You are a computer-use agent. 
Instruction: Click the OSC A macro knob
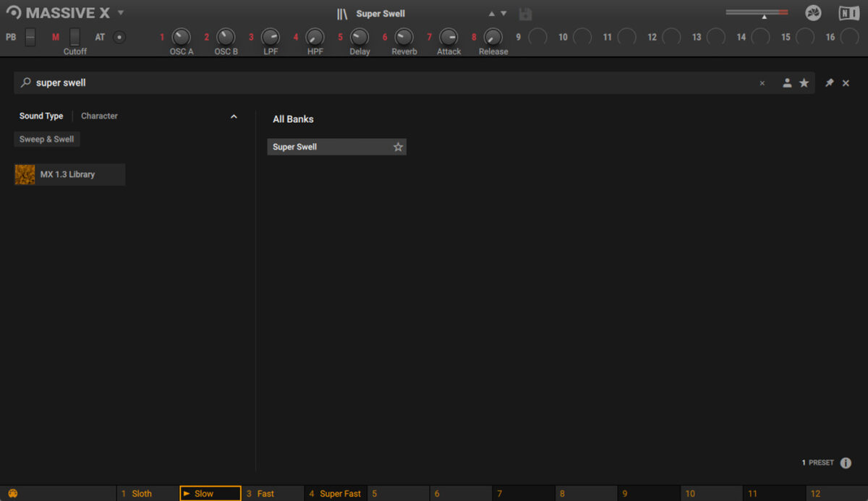pyautogui.click(x=181, y=37)
